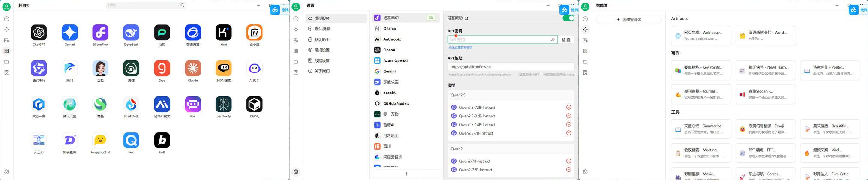Open the Gemini app in the mini programs window

coord(70,33)
